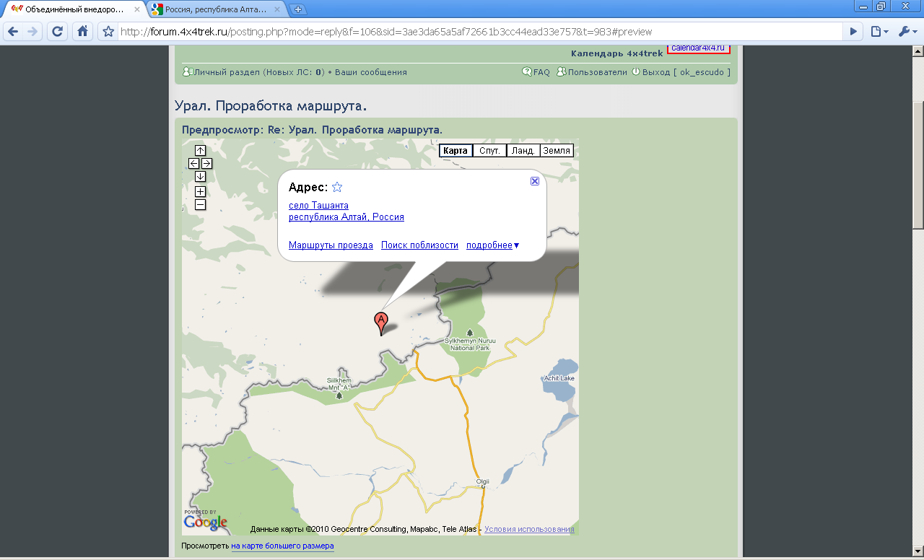The height and width of the screenshot is (560, 924).
Task: Open Chrome page menu dropdown
Action: tap(879, 32)
